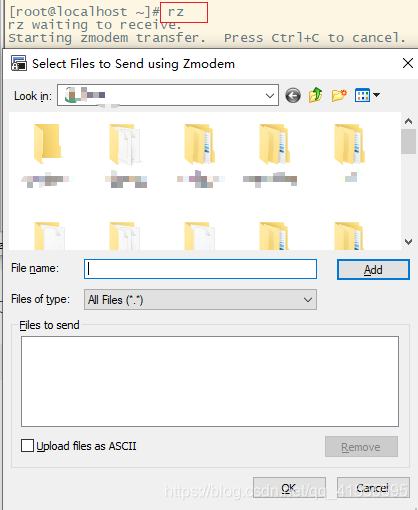The width and height of the screenshot is (418, 510).
Task: Create a new folder
Action: [339, 95]
